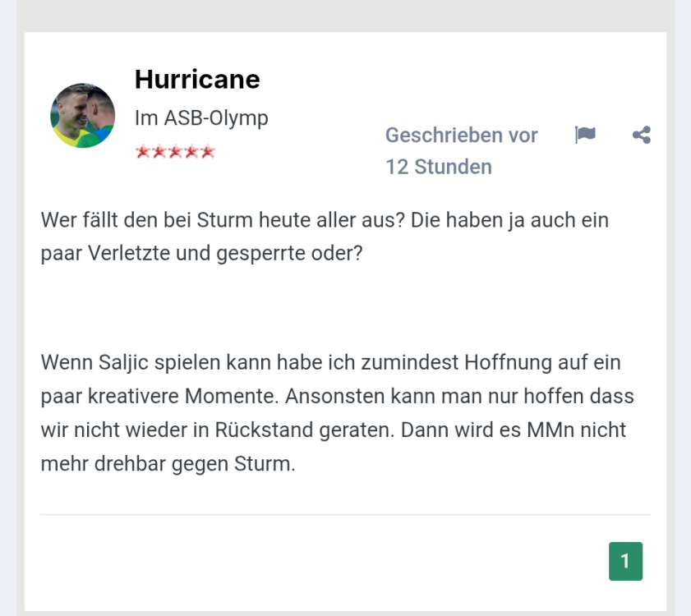Click the "Geschrieben vor" timestamp text
This screenshot has height=616, width=691.
[461, 135]
